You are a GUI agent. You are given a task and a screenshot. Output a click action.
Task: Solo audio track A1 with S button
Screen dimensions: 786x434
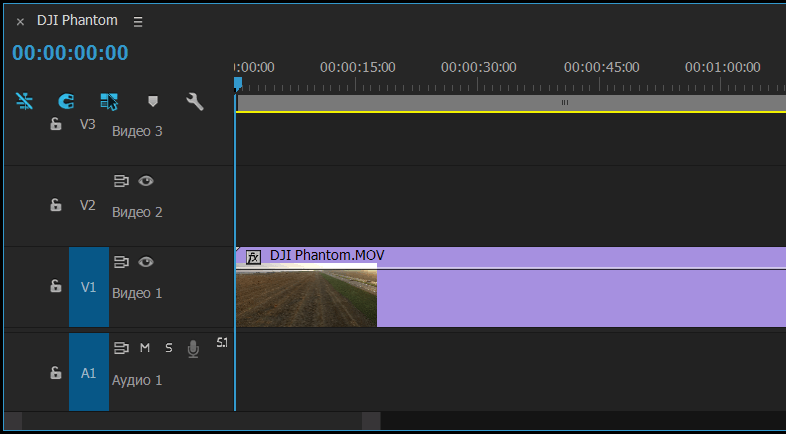(169, 348)
